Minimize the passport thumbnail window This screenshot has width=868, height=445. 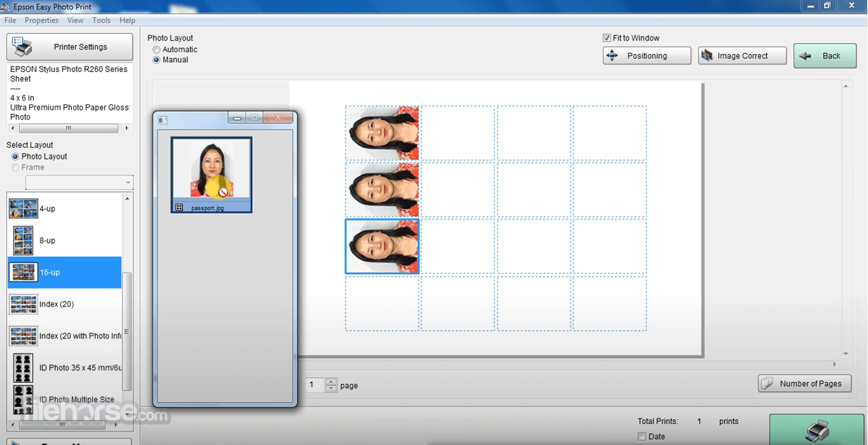click(237, 118)
